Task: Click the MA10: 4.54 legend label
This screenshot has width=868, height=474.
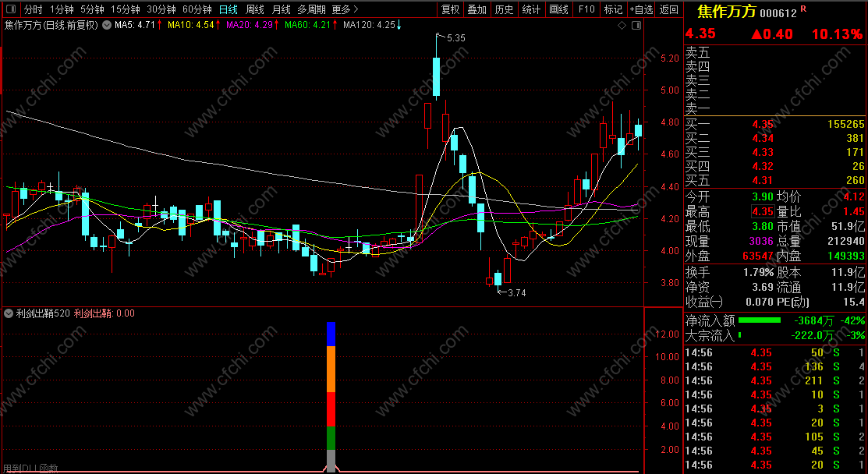Action: 190,25
